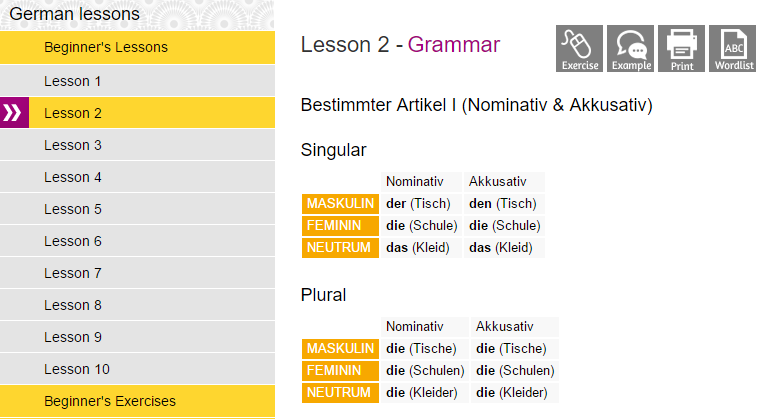The image size is (768, 419).
Task: Open the Wordlist ABC icon
Action: coord(732,49)
